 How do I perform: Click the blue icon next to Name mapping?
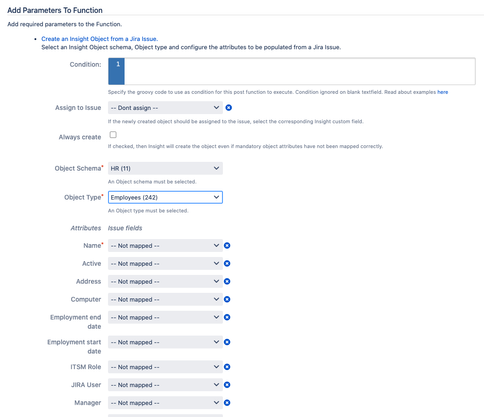[227, 246]
